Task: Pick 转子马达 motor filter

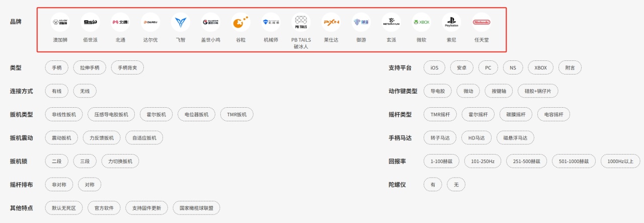Action: point(440,138)
